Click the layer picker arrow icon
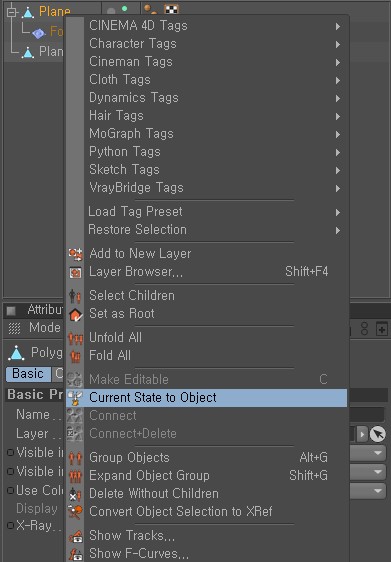This screenshot has height=562, width=391. [377, 434]
